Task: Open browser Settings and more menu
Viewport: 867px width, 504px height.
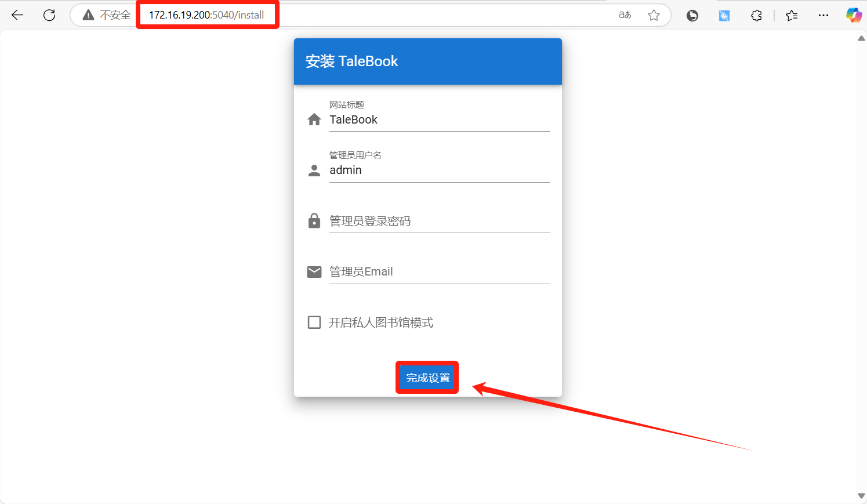Action: click(x=824, y=16)
